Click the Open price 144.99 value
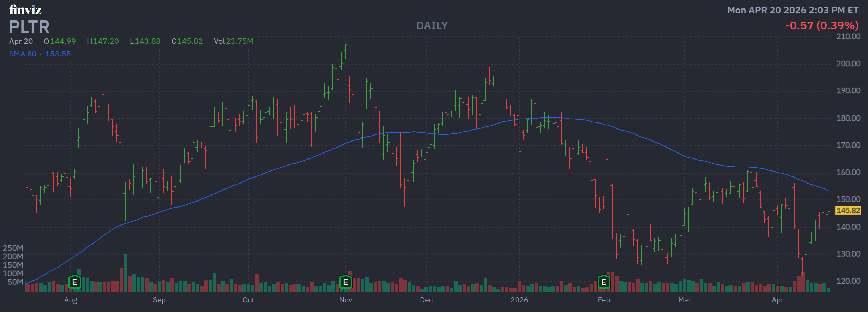The width and height of the screenshot is (868, 312). coord(63,41)
